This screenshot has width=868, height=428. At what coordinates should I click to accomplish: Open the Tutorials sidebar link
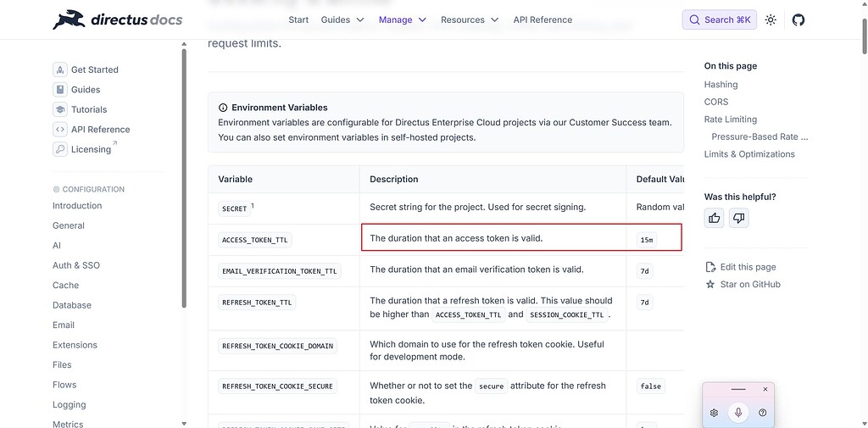click(89, 109)
